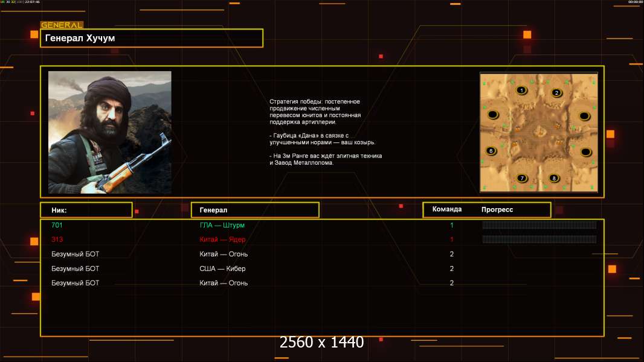This screenshot has width=644, height=362.
Task: Click start position marker 2 on the map
Action: [556, 93]
